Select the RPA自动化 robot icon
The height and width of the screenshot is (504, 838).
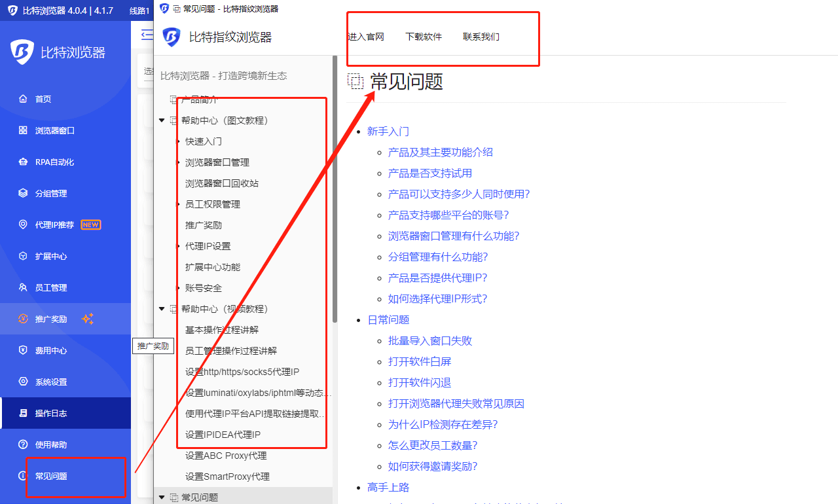pyautogui.click(x=23, y=162)
